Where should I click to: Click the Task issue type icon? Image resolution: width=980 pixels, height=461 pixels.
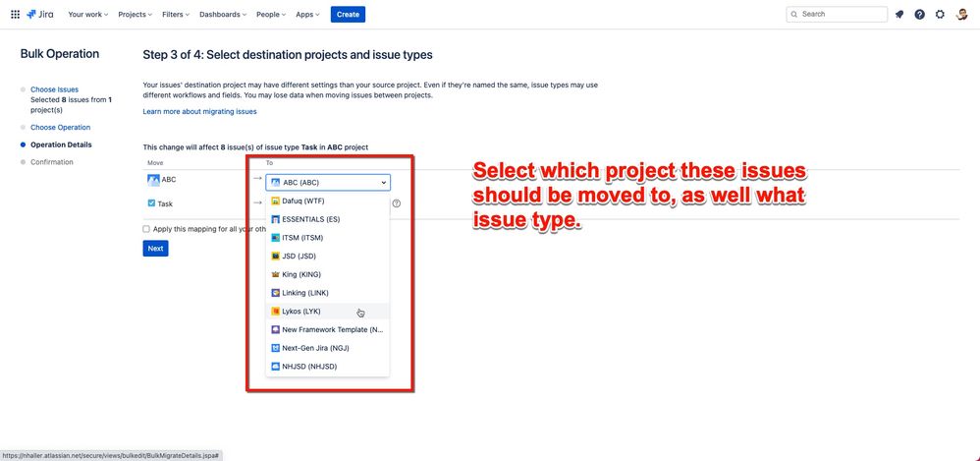(151, 203)
